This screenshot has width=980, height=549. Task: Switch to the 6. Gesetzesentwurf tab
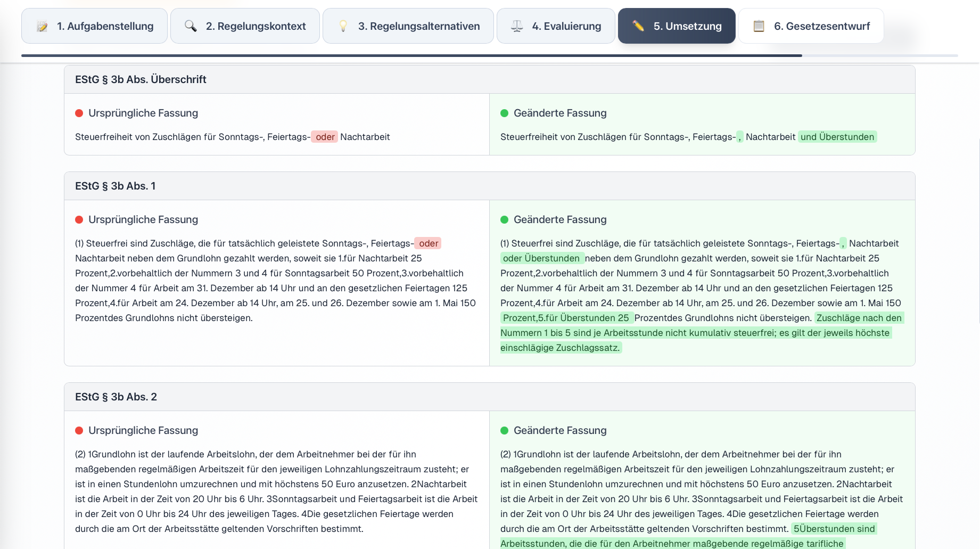coord(811,26)
